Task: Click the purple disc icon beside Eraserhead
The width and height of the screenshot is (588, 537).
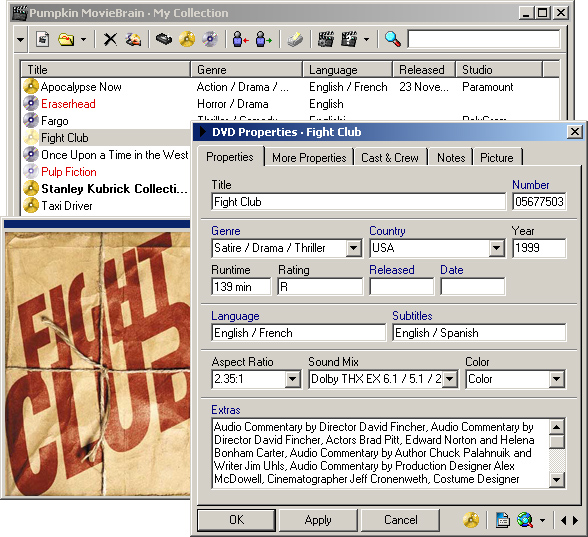Action: click(31, 104)
